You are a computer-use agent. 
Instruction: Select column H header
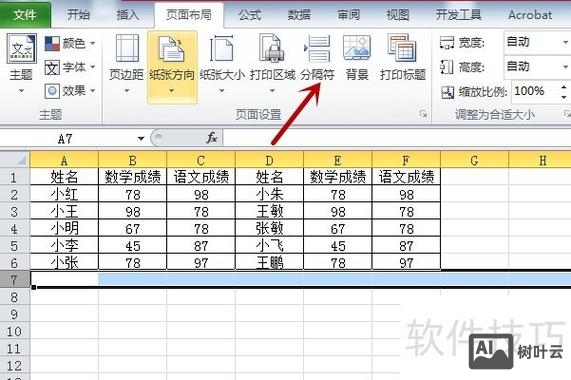[x=540, y=160]
